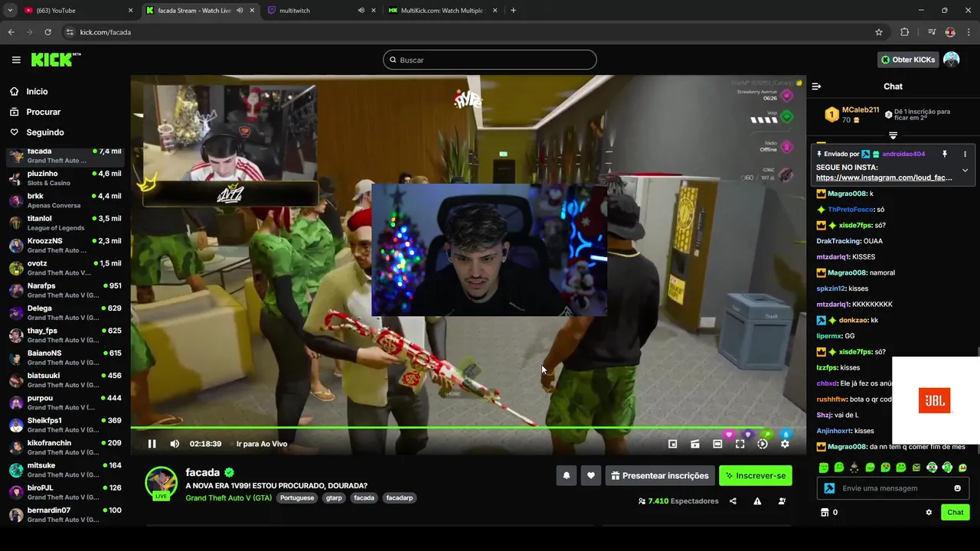Viewport: 980px width, 551px height.
Task: Create a clip with the clapperboard icon
Action: click(695, 444)
